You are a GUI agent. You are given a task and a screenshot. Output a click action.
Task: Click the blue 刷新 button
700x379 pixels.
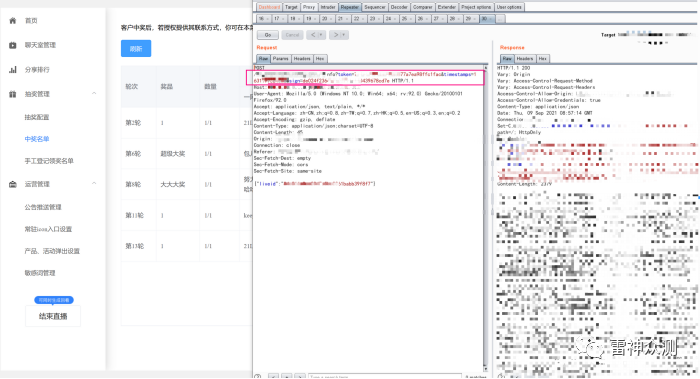[136, 49]
